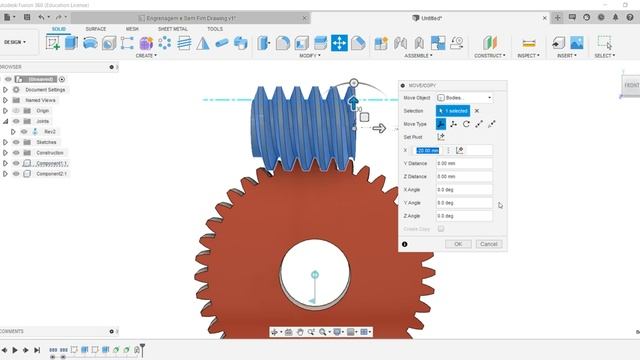The width and height of the screenshot is (640, 360).
Task: Select the Fillet tool
Action: tap(282, 43)
